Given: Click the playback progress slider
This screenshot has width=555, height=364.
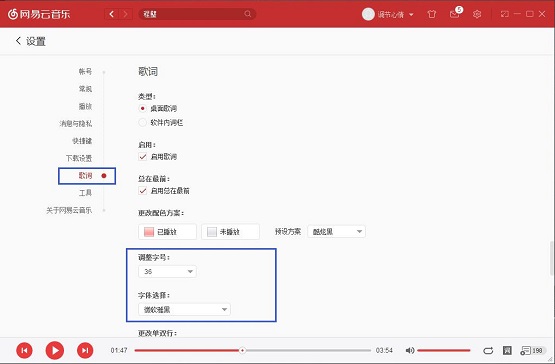Looking at the screenshot, I should click(253, 351).
